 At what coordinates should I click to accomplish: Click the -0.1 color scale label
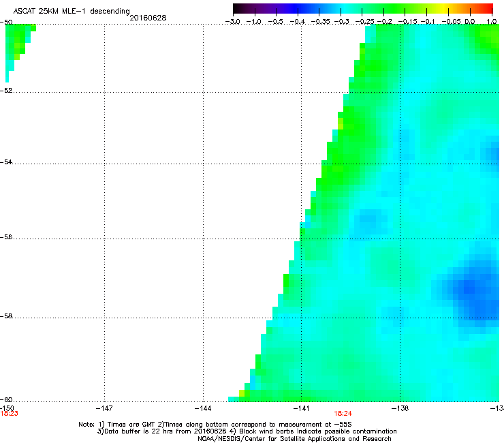[x=428, y=22]
